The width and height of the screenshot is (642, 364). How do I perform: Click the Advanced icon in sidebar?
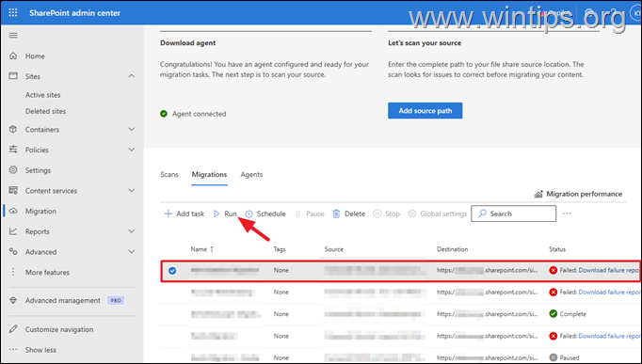pyautogui.click(x=13, y=251)
